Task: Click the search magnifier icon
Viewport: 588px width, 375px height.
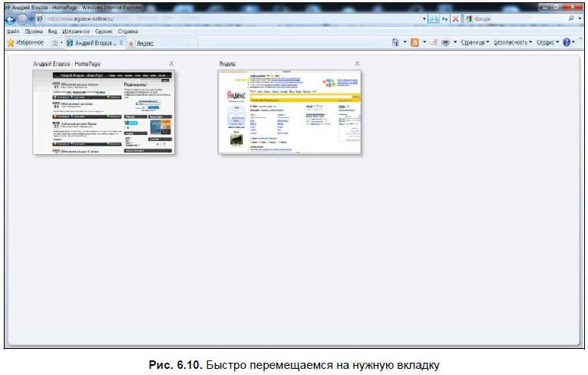Action: [570, 18]
